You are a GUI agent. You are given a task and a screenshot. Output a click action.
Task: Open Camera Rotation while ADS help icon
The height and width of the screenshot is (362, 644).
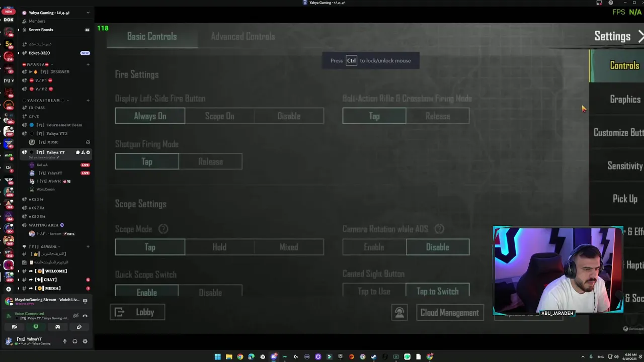click(x=439, y=229)
